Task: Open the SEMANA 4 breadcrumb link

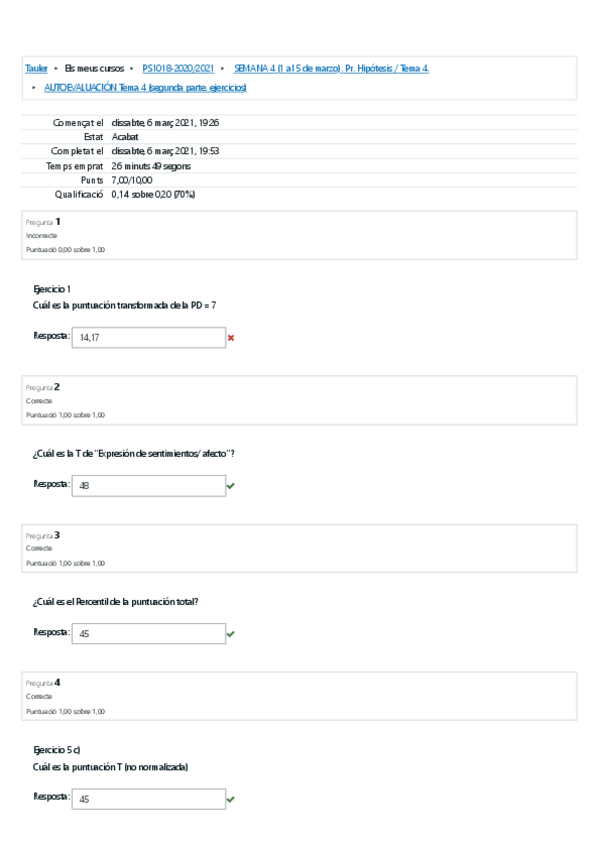Action: 329,68
